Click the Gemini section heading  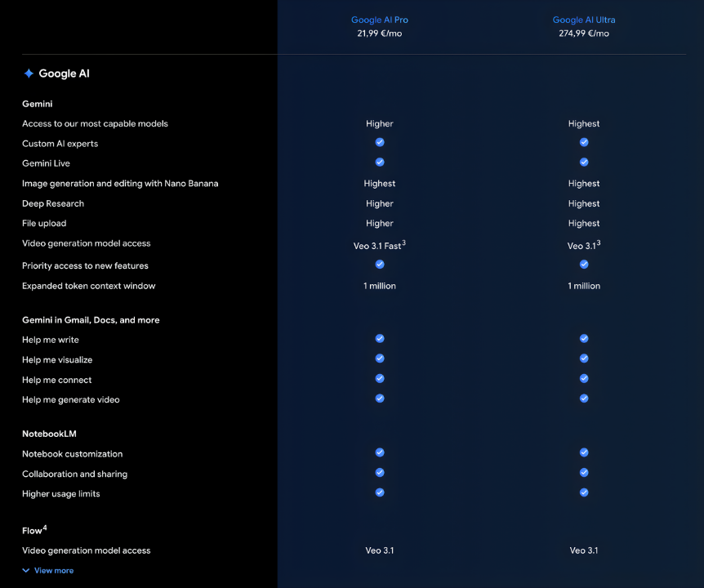[38, 104]
